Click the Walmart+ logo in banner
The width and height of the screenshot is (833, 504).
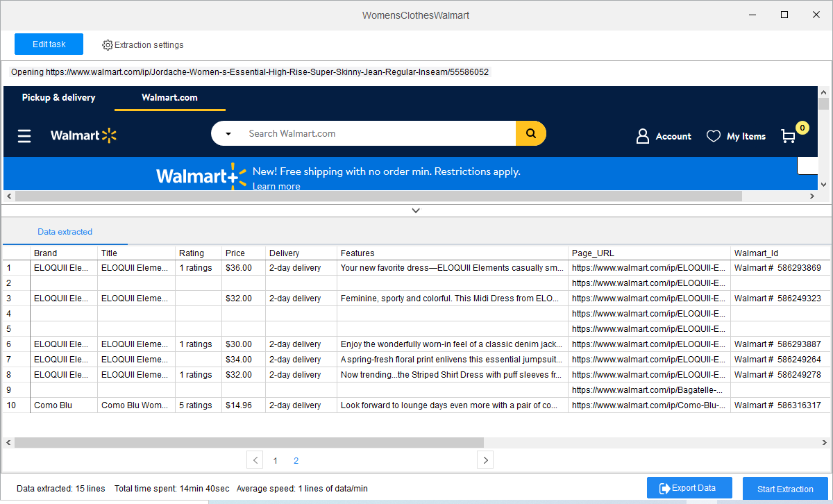pos(201,176)
